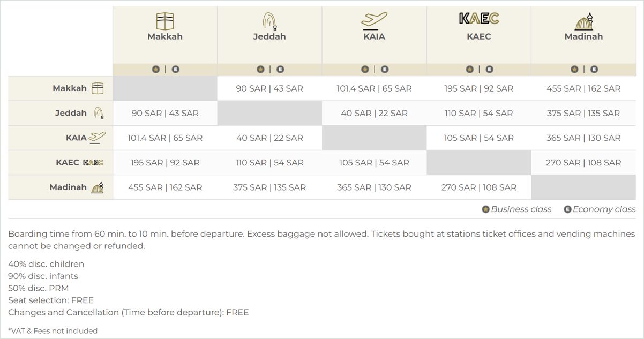This screenshot has width=644, height=339.
Task: Click Jeddah to Madinah fare 375 SAR | 135 SAR
Action: [x=583, y=113]
